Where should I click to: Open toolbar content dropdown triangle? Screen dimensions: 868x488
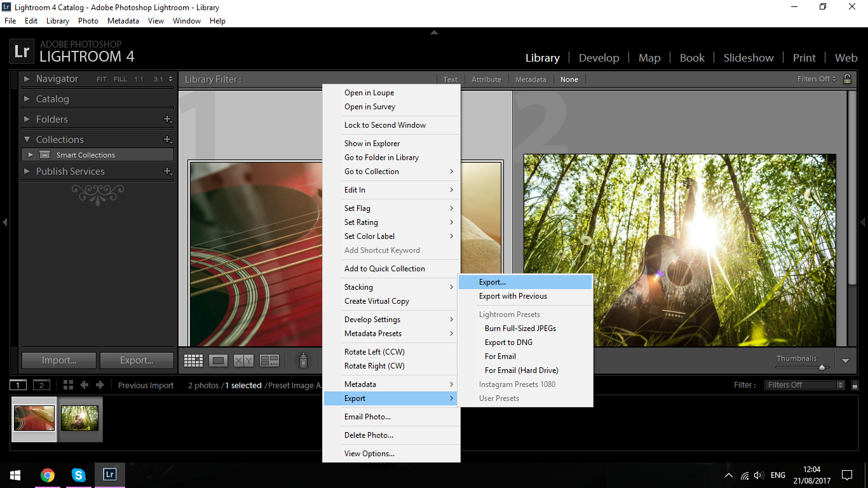[845, 360]
